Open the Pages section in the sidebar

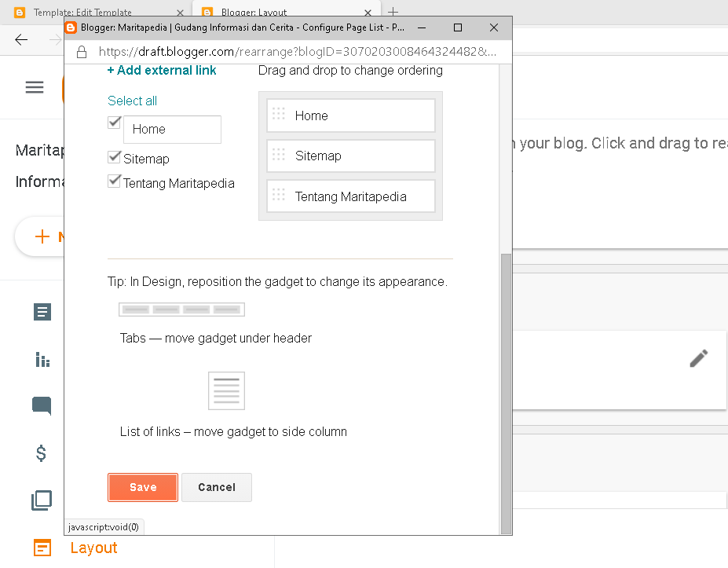click(x=42, y=500)
